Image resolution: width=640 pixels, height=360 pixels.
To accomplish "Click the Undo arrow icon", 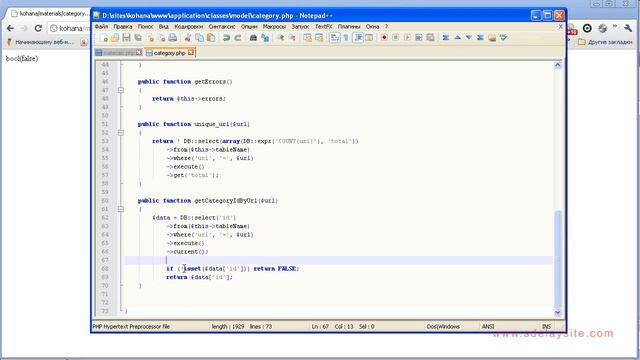I will [x=226, y=38].
